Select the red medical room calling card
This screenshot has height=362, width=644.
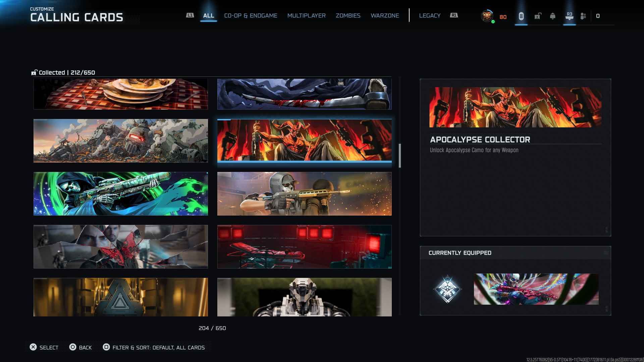[x=304, y=247]
